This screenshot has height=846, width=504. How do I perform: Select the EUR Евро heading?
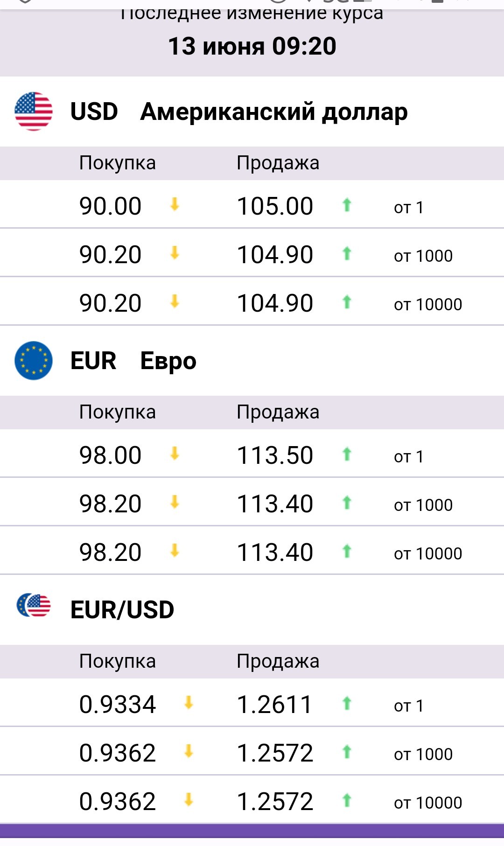(133, 361)
